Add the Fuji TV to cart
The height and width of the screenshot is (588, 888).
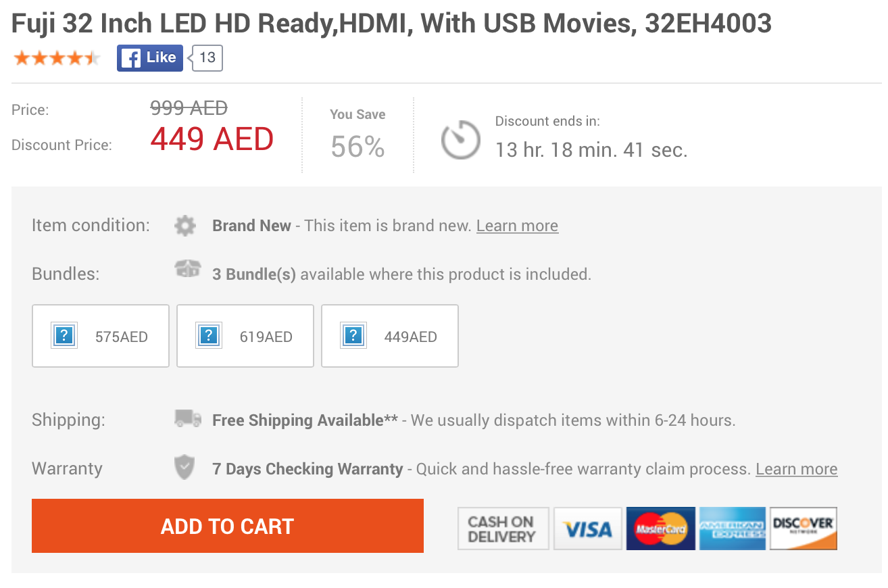pos(228,526)
